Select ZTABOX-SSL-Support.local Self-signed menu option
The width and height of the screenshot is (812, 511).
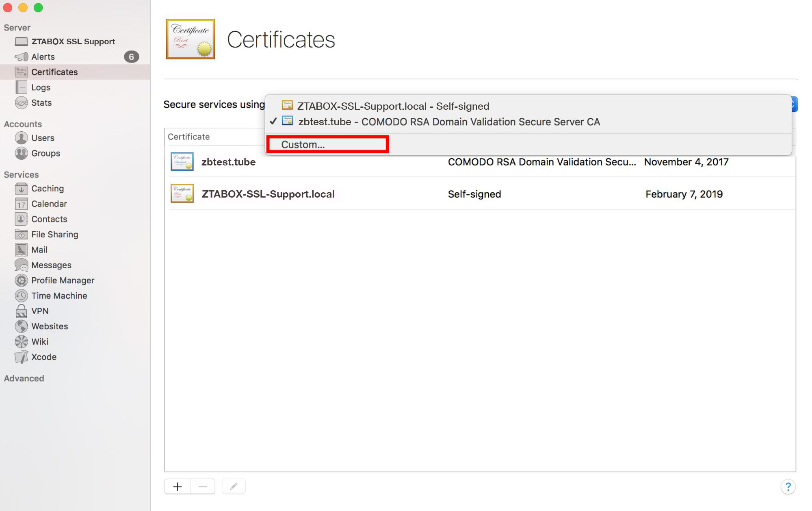(393, 106)
